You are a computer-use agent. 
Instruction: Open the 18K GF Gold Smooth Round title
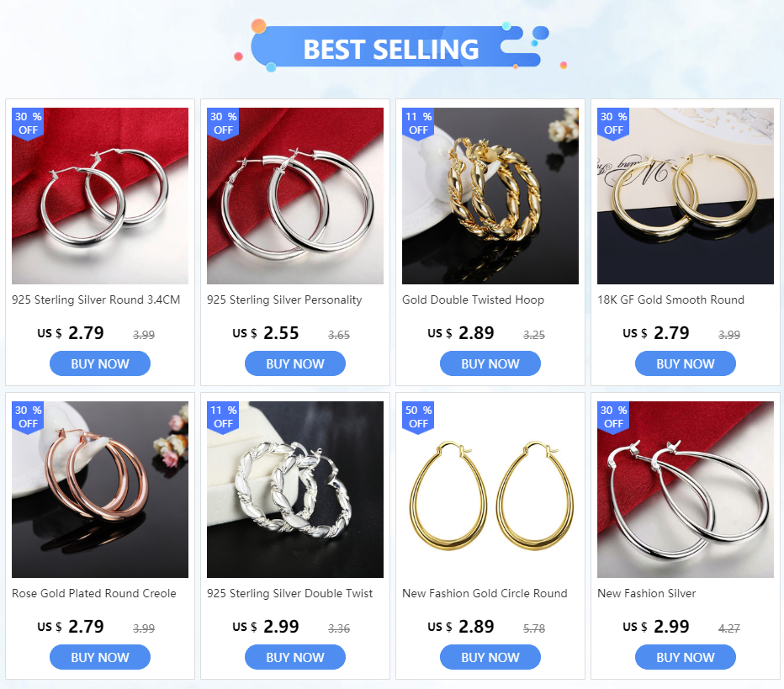670,300
